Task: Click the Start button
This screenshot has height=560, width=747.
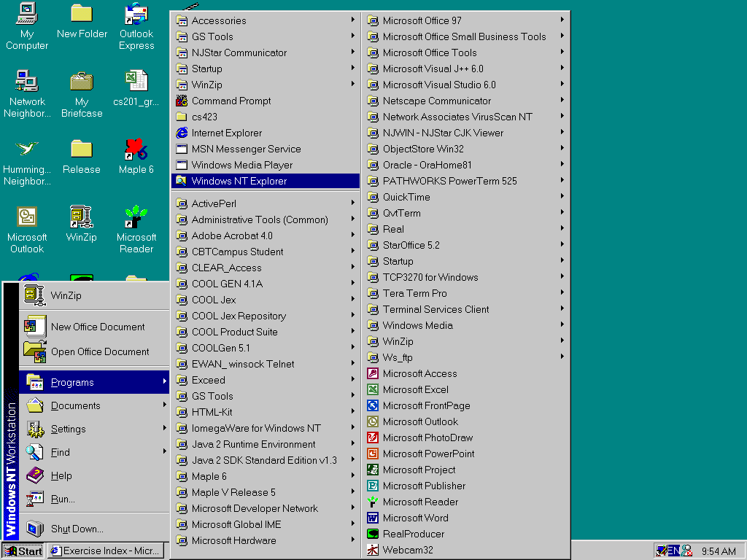Action: click(24, 551)
